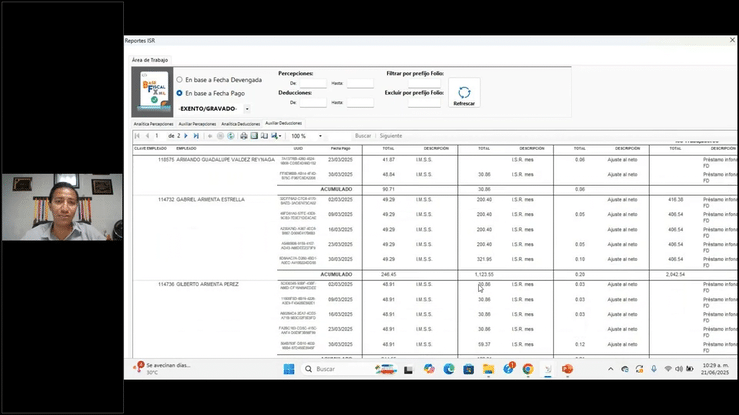The image size is (739, 415).
Task: Switch to print layout view
Action: [254, 136]
